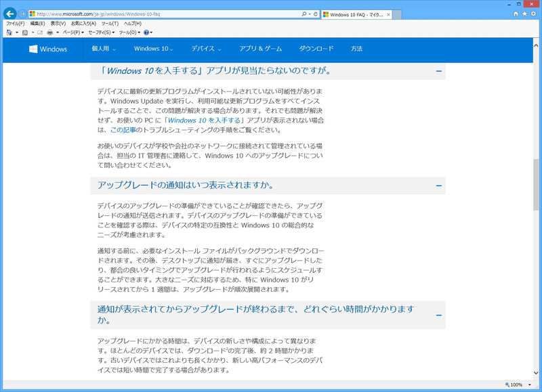
Task: Click the blue Help question mark icon
Action: [146, 32]
